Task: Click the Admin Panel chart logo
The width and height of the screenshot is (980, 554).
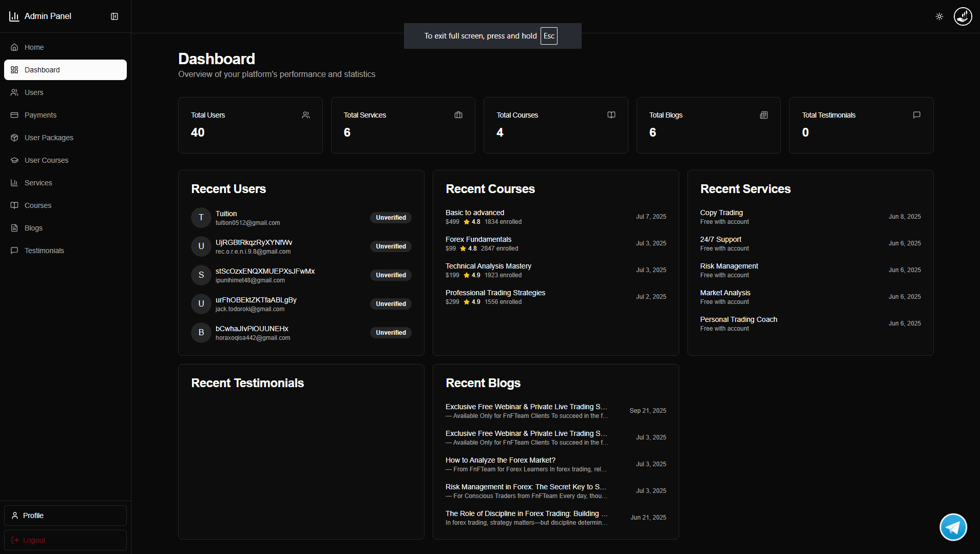Action: (14, 16)
